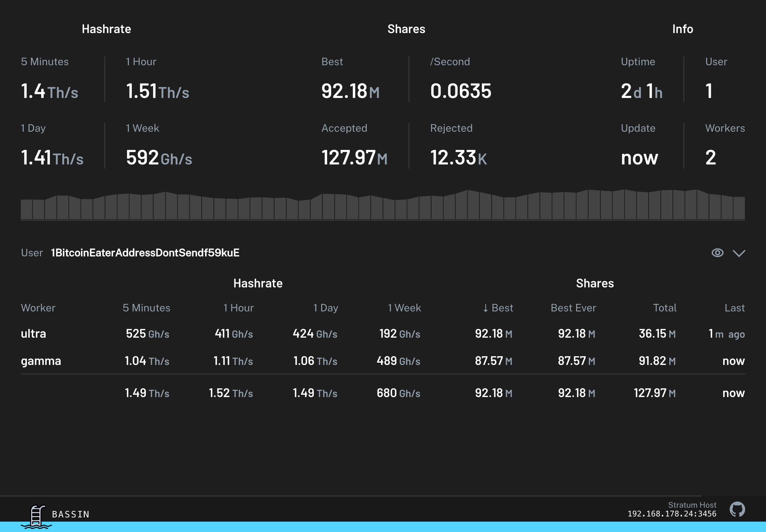Click the user address 1BitcoinEaterAddressDontSendf59kuE
The width and height of the screenshot is (766, 532).
(145, 253)
